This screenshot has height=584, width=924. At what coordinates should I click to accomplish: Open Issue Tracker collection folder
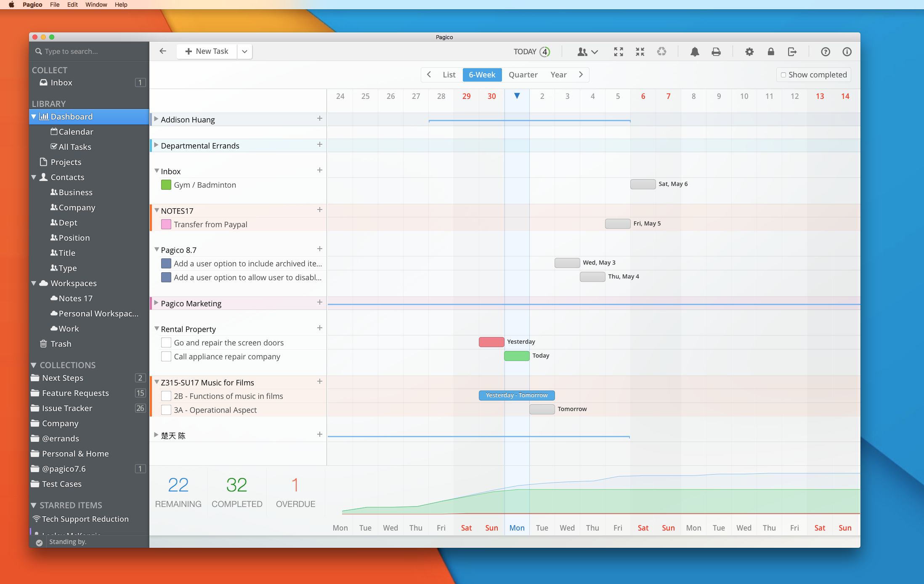point(89,408)
